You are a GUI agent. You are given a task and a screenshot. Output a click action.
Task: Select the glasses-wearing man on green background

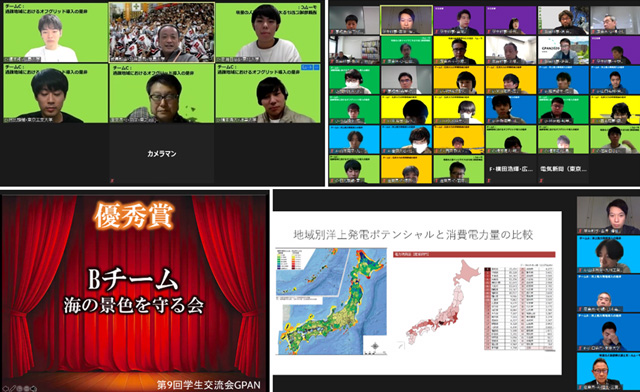[162, 93]
